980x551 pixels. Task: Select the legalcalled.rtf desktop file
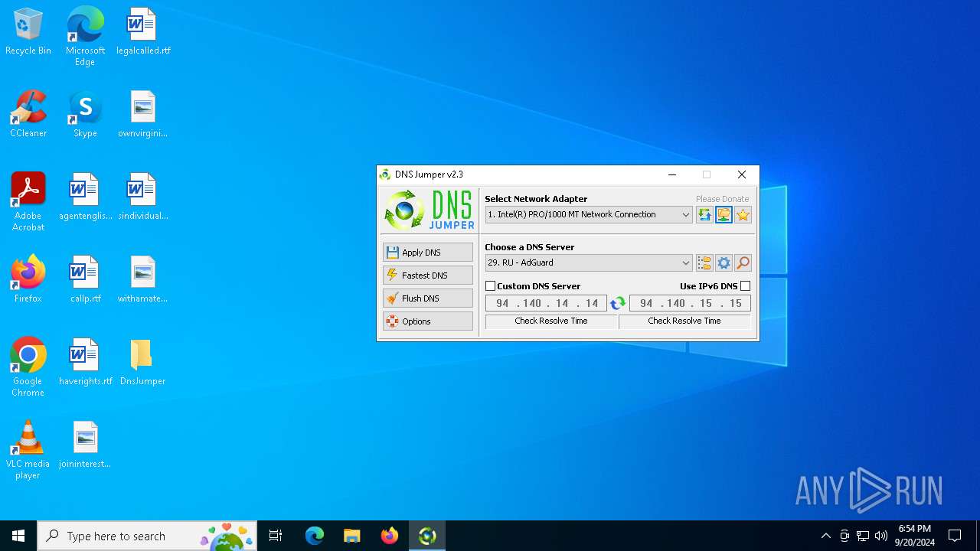point(143,32)
